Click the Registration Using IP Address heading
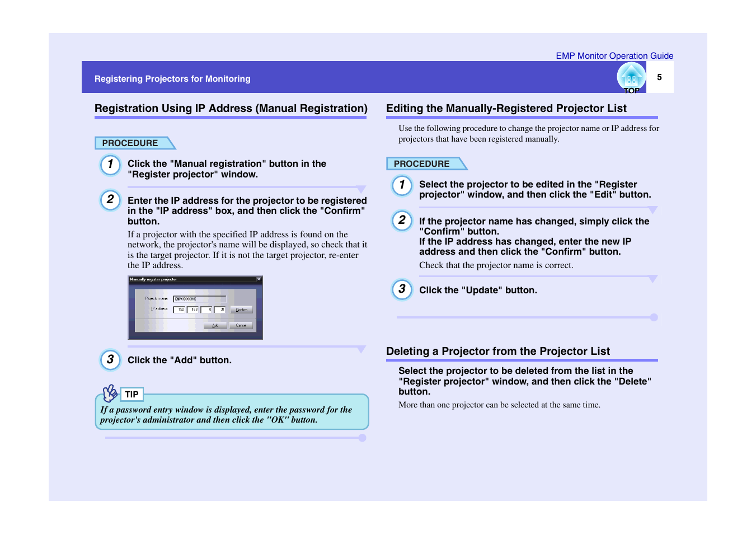 coord(231,109)
